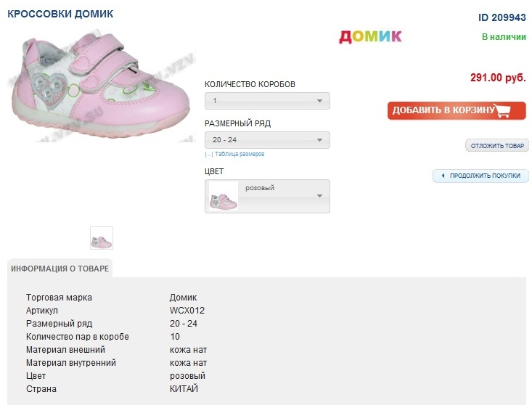Open the Цвет розовый dropdown arrow

click(x=319, y=196)
